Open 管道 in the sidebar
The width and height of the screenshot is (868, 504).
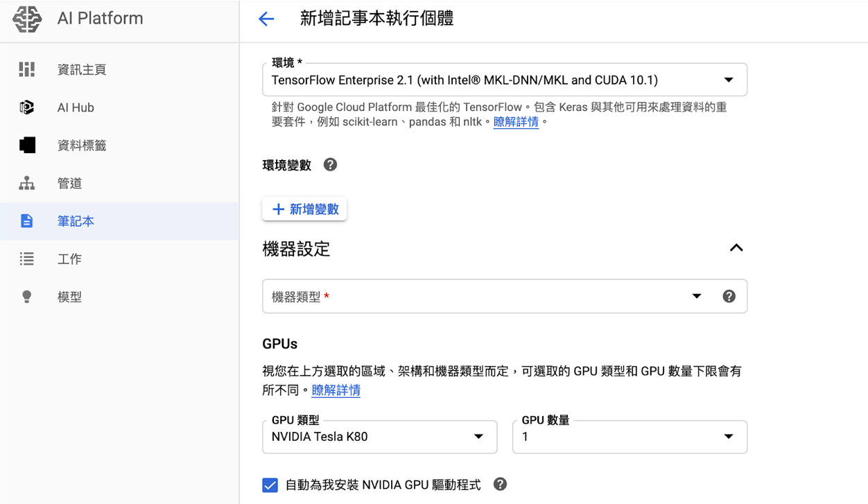(x=119, y=183)
